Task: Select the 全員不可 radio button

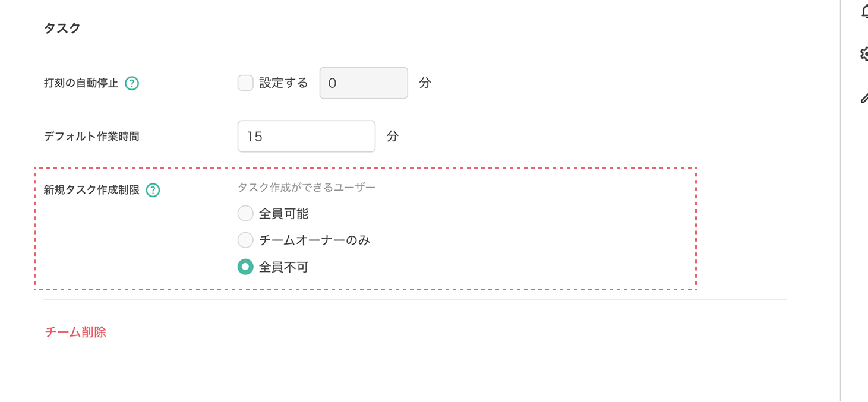Action: (245, 267)
